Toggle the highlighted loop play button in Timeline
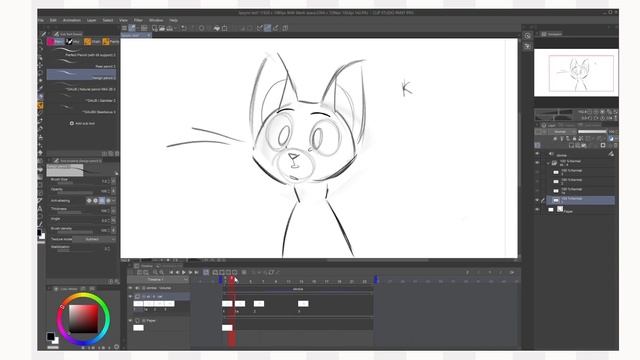Image resolution: width=640 pixels, height=360 pixels. [x=206, y=272]
